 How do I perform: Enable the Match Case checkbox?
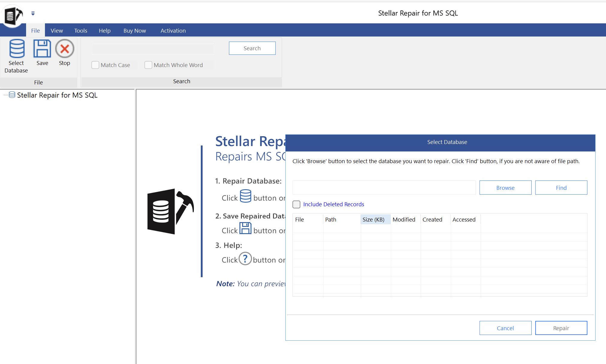click(95, 65)
